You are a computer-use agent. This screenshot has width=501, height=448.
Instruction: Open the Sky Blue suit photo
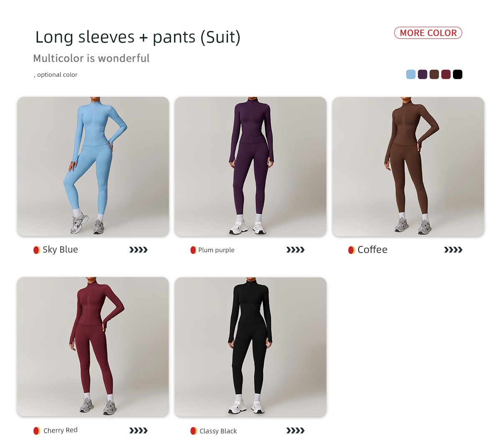pyautogui.click(x=93, y=167)
